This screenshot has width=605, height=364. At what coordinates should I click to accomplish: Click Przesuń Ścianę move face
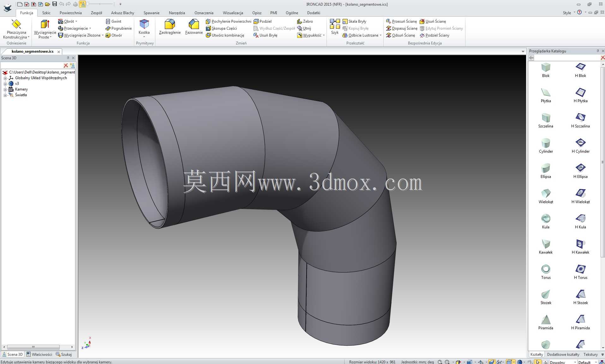[401, 21]
